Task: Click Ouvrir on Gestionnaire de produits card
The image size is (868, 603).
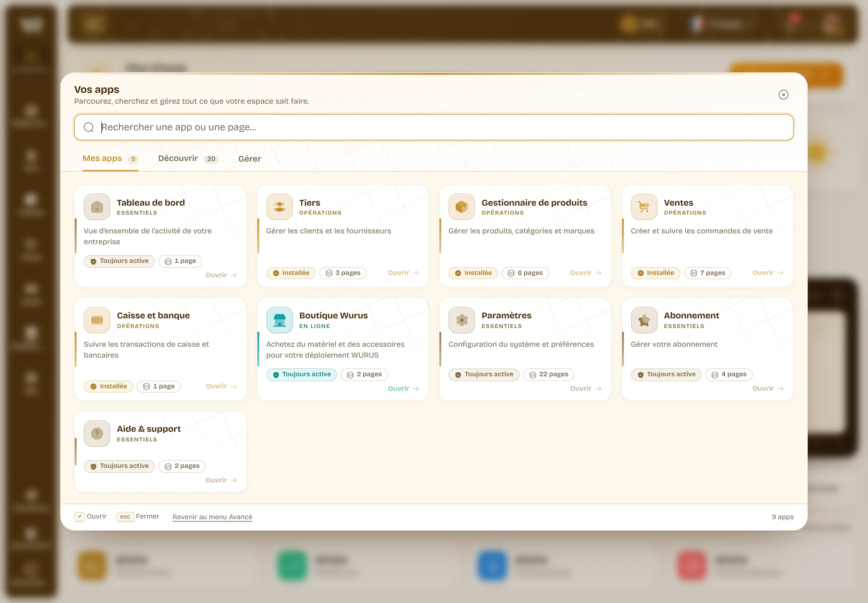Action: 586,273
